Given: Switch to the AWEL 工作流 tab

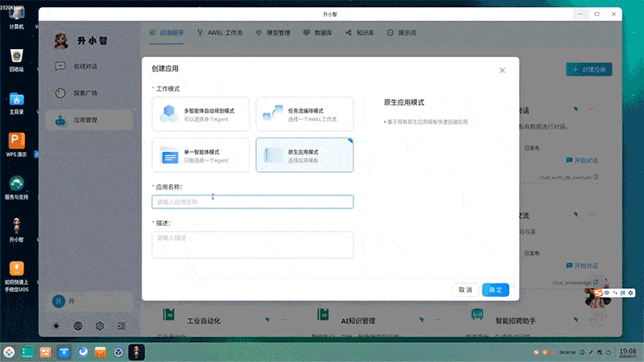Looking at the screenshot, I should (219, 33).
